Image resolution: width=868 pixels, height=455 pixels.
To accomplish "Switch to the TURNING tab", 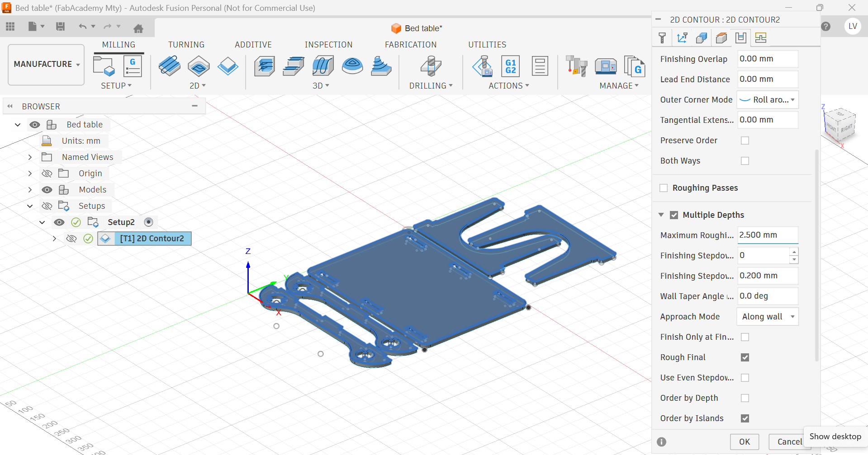I will [186, 45].
